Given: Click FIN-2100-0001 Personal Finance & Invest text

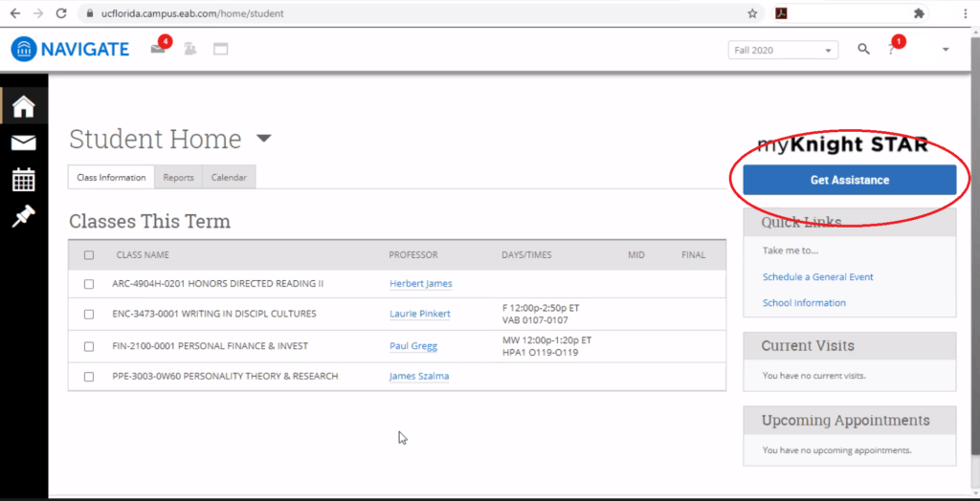Looking at the screenshot, I should [x=210, y=346].
